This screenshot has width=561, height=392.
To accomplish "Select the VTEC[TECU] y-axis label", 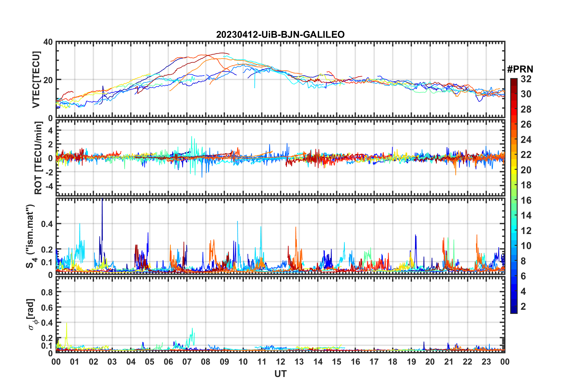I will (x=36, y=80).
